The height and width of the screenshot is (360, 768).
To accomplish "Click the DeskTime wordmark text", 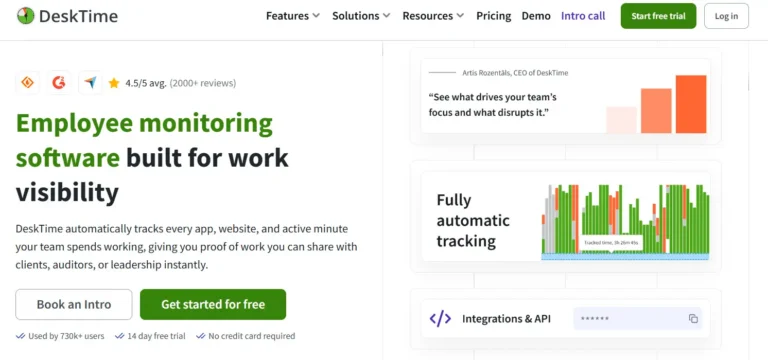I will (78, 16).
